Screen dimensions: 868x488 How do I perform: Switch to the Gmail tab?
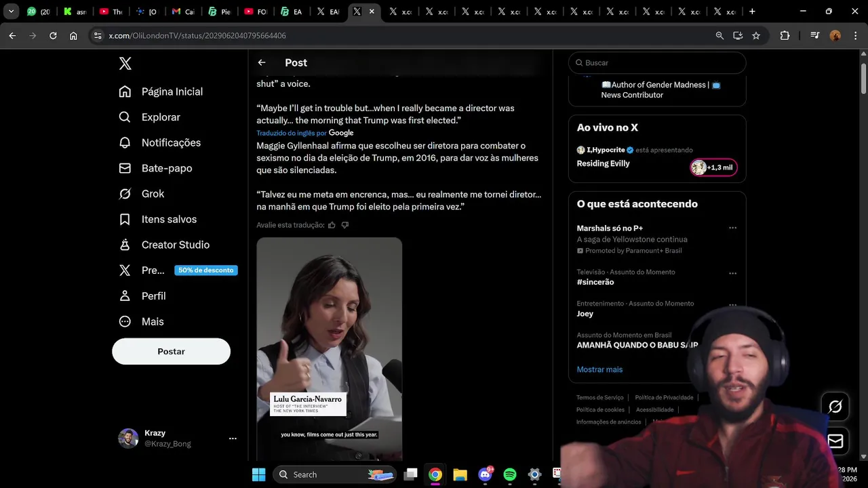(183, 12)
